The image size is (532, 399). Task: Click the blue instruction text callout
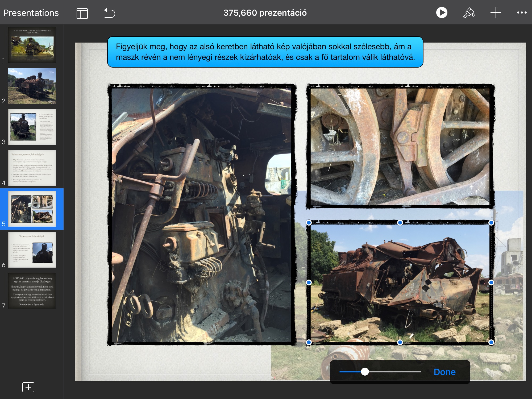(265, 52)
